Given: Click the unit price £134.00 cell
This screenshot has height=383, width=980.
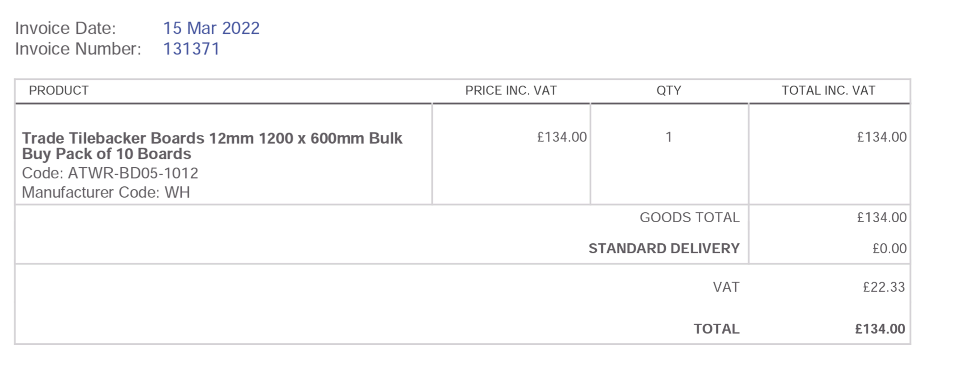Looking at the screenshot, I should pyautogui.click(x=562, y=137).
